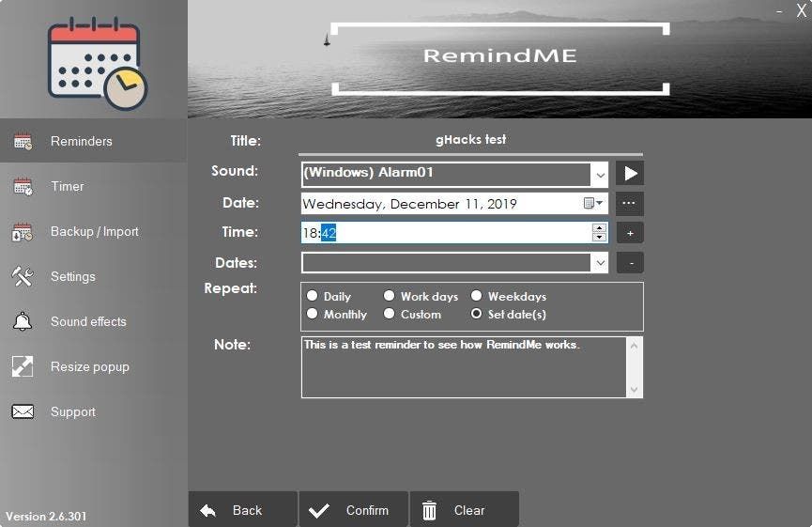
Task: Click the Timer calendar icon in sidebar
Action: click(x=23, y=187)
